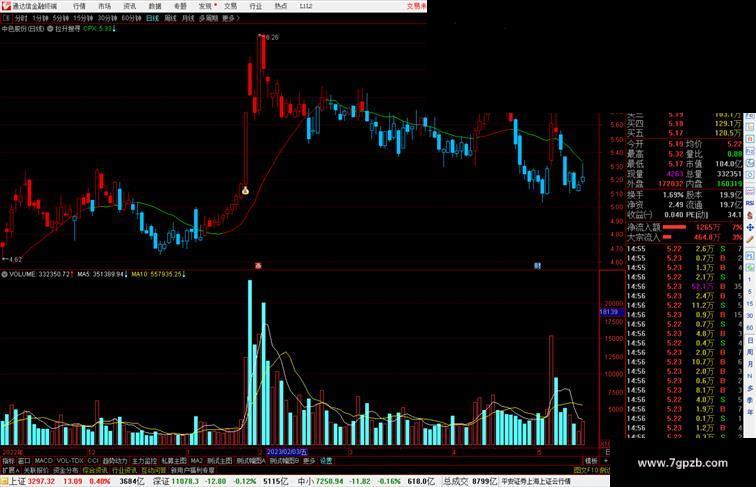Select the 周 weekly sidebar shortcut
The width and height of the screenshot is (756, 487).
tap(750, 352)
